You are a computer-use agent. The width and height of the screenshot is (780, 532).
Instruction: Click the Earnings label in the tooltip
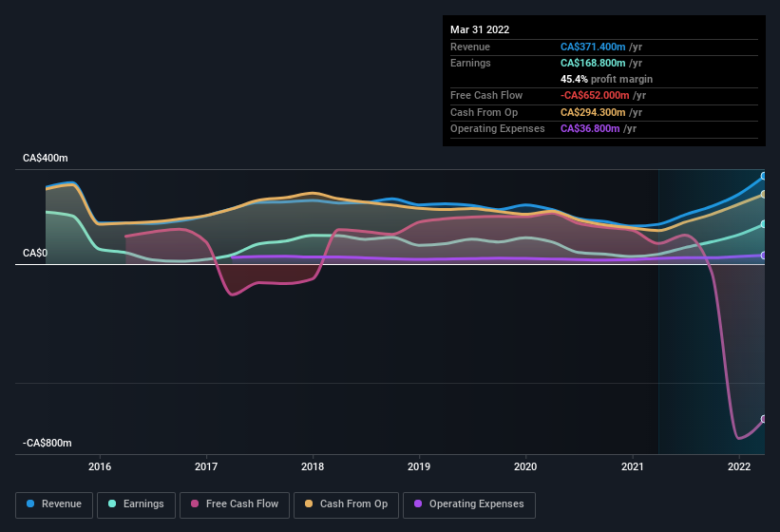pos(470,63)
